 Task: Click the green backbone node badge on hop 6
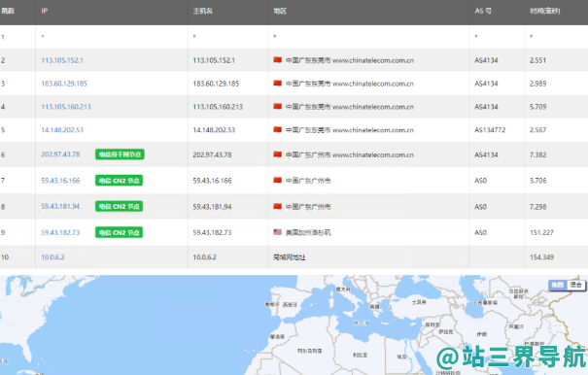[x=120, y=154]
